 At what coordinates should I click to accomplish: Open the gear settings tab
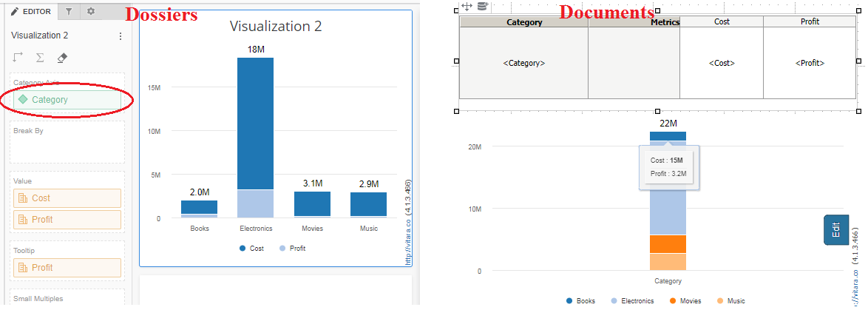click(91, 12)
